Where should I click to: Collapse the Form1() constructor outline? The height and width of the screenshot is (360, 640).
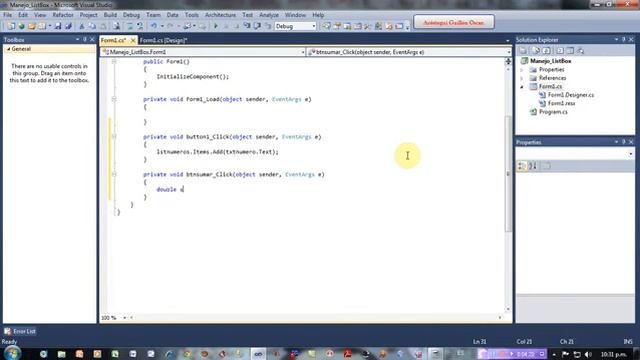point(114,62)
